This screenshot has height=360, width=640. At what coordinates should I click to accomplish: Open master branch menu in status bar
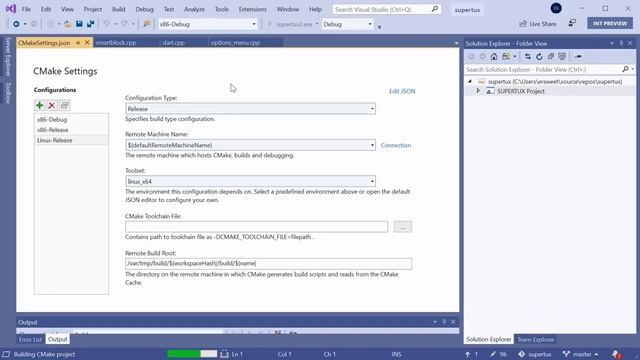pos(581,354)
